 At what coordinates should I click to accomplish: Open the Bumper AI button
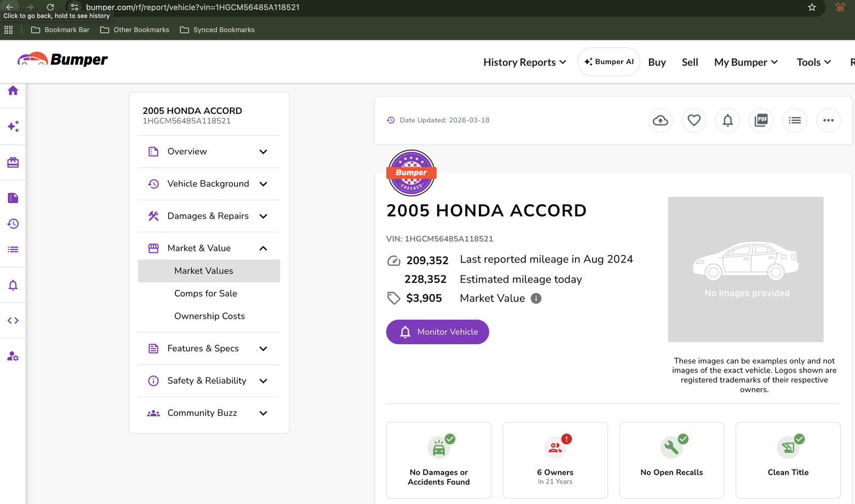[609, 62]
